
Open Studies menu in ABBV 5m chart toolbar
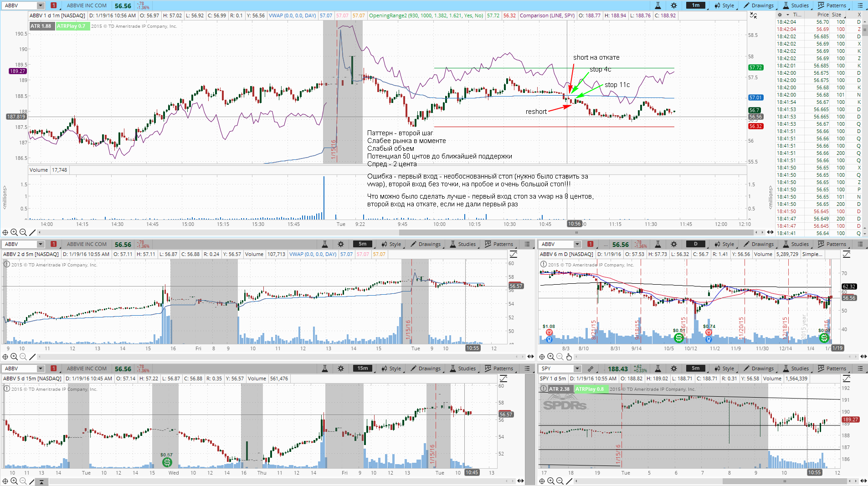pos(462,244)
